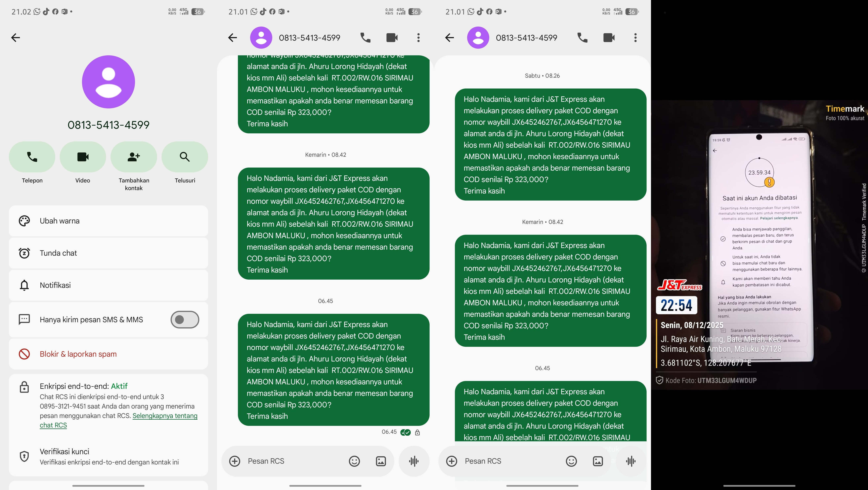
Task: Tap plus attachment icon in middle chat
Action: tap(234, 461)
